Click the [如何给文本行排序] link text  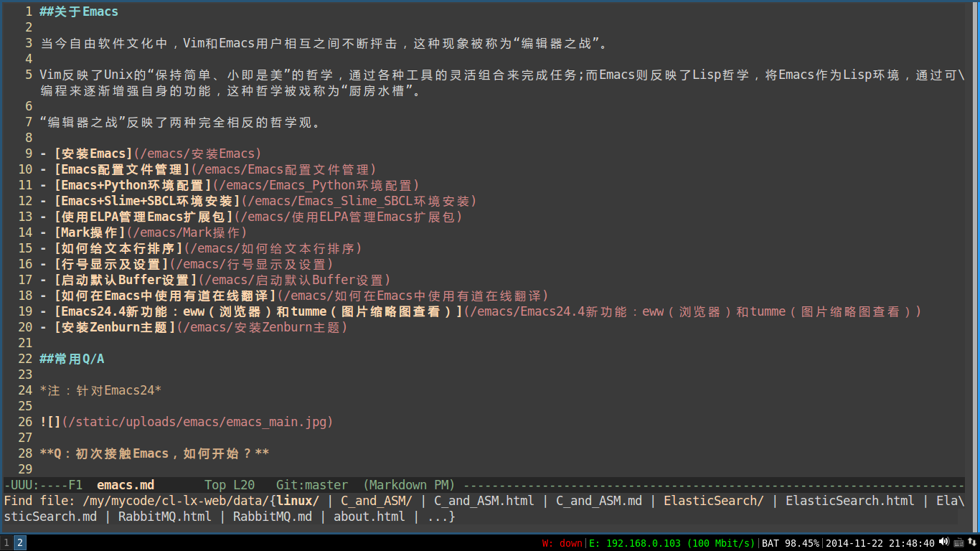click(x=118, y=248)
